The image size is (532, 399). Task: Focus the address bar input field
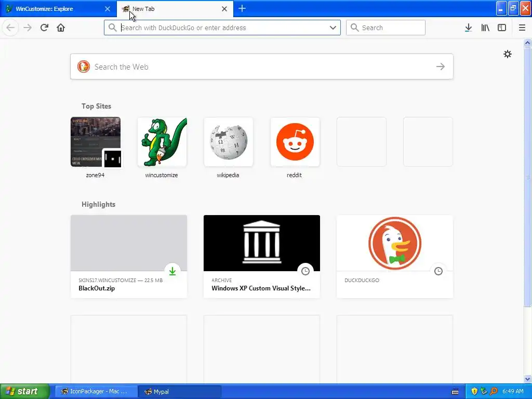click(222, 28)
